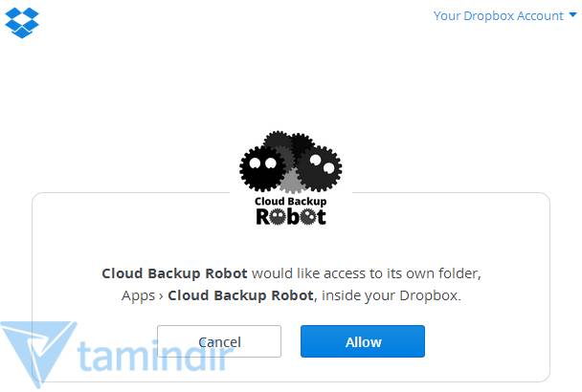Cancel the access request

coord(219,341)
